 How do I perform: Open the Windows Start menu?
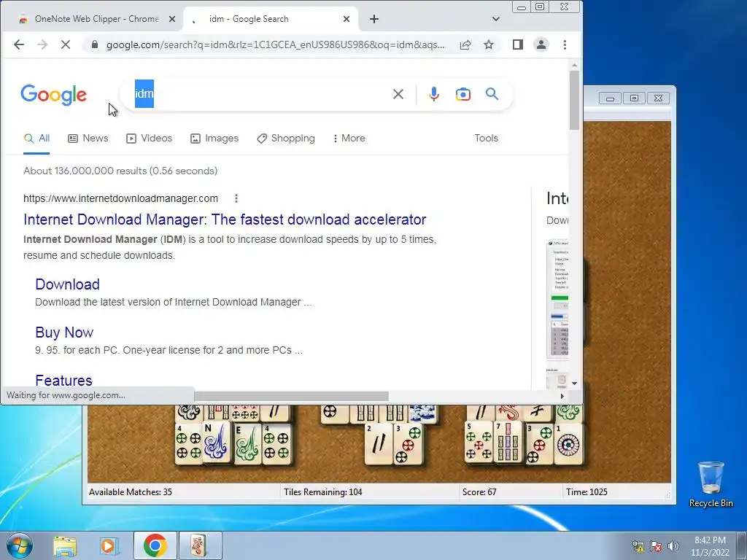(x=19, y=545)
